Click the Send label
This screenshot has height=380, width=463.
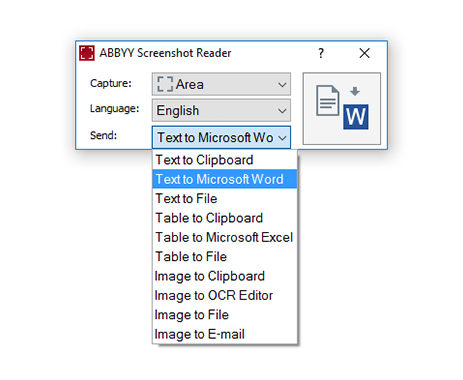pyautogui.click(x=103, y=135)
